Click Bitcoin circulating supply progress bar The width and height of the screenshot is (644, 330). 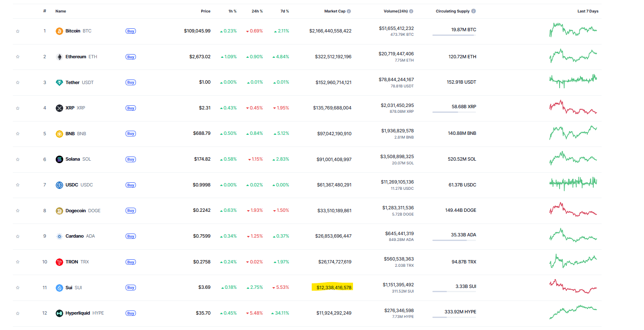[454, 35]
